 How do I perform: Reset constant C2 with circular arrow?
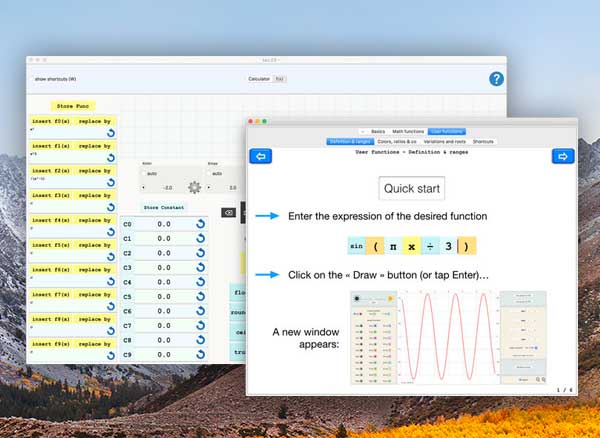[201, 253]
